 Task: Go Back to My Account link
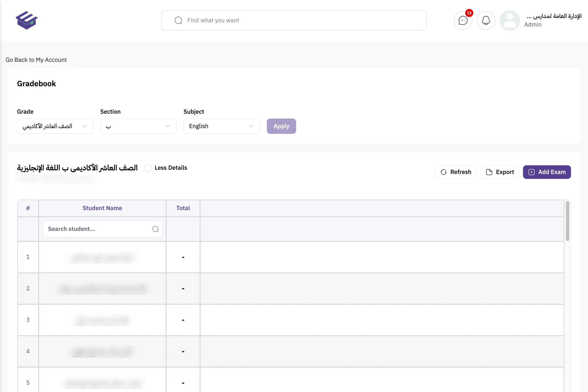pos(36,60)
